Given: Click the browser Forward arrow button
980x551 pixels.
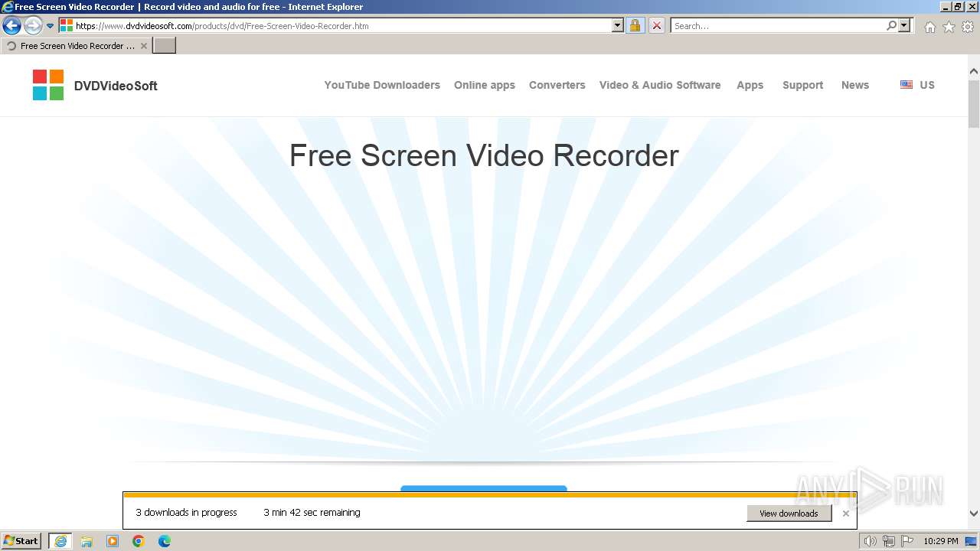Looking at the screenshot, I should click(33, 25).
